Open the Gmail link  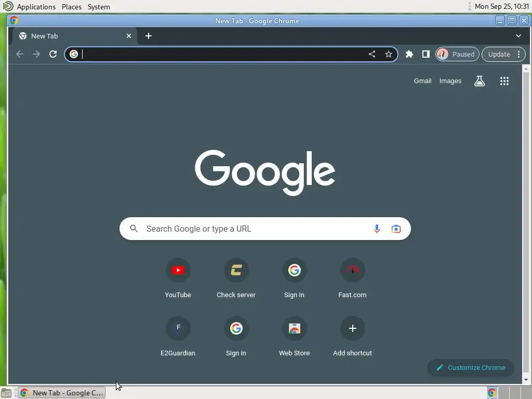422,81
